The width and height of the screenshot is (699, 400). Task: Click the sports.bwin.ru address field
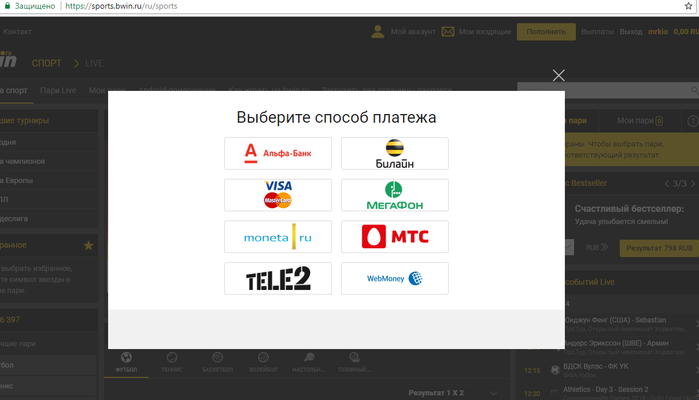pyautogui.click(x=121, y=6)
